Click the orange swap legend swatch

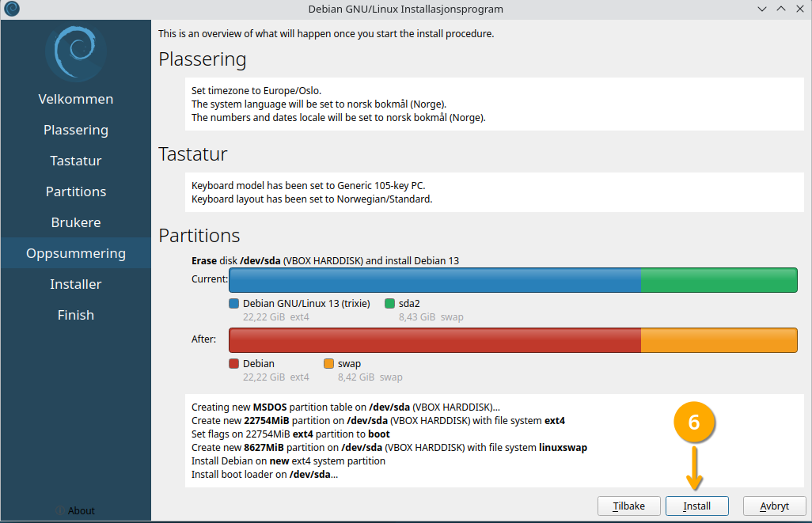pyautogui.click(x=329, y=363)
